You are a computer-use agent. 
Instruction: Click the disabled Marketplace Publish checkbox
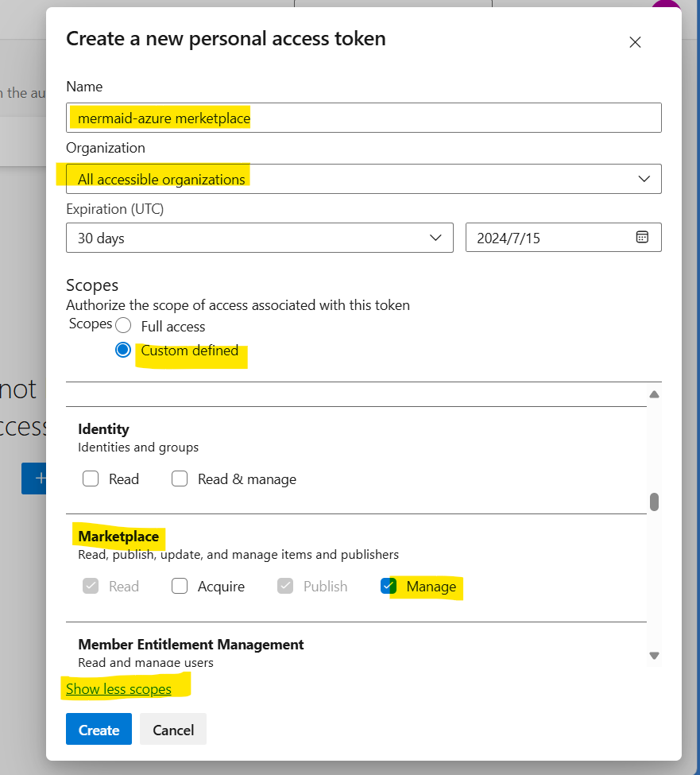(286, 587)
